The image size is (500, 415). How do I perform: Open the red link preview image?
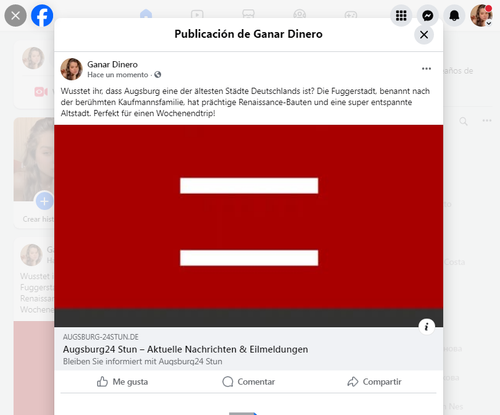pos(249,226)
